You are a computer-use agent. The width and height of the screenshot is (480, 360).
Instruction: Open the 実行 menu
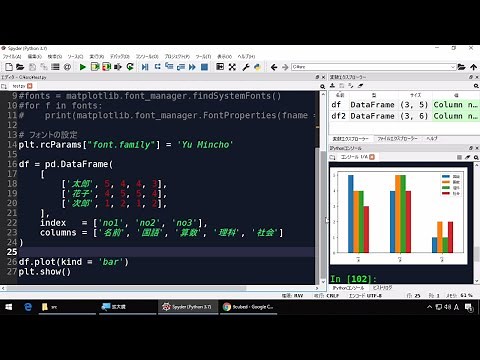coord(97,57)
